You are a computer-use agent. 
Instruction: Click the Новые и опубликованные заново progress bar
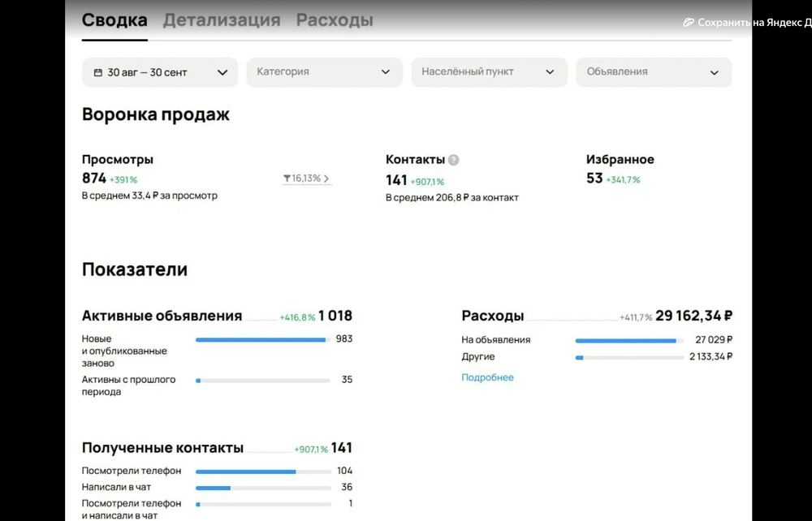pos(263,340)
